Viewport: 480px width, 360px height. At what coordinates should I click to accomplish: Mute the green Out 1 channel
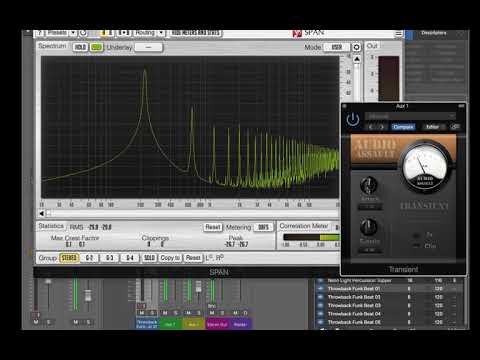tap(165, 313)
